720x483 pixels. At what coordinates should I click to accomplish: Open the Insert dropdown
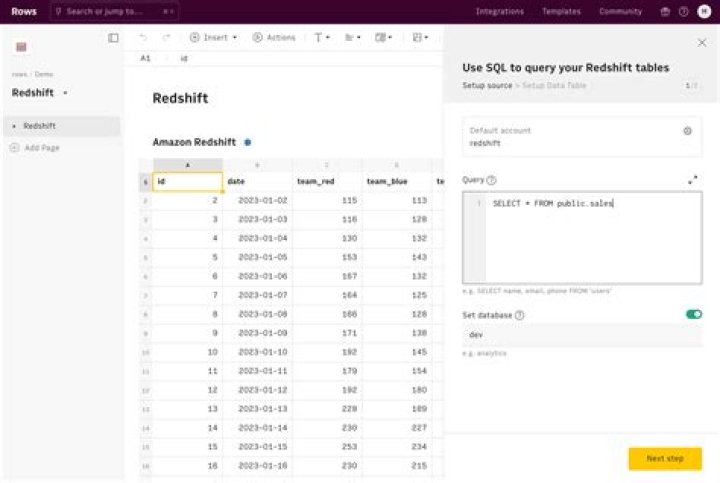pyautogui.click(x=214, y=38)
